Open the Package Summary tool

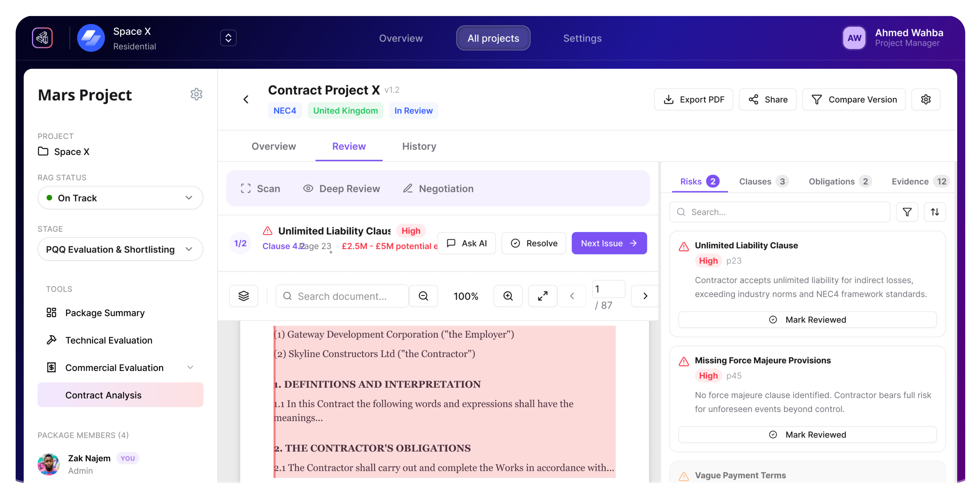click(x=105, y=313)
